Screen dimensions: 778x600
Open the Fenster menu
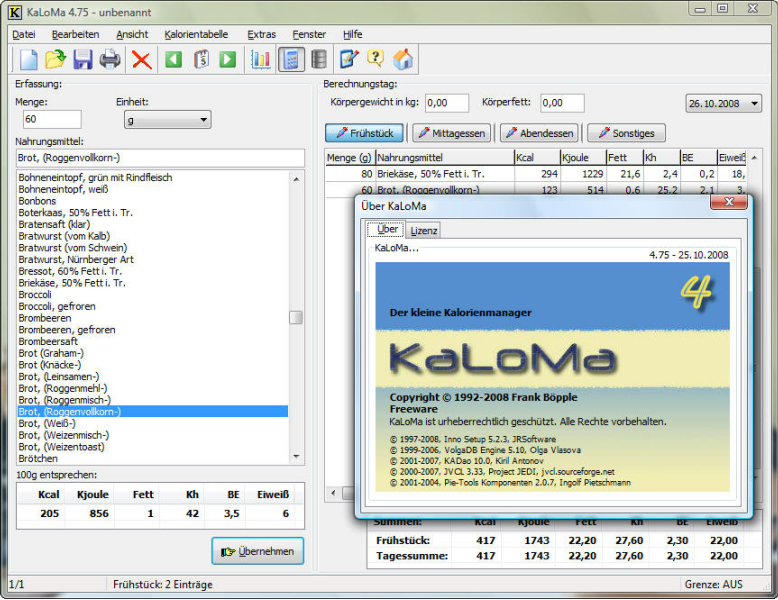click(309, 34)
